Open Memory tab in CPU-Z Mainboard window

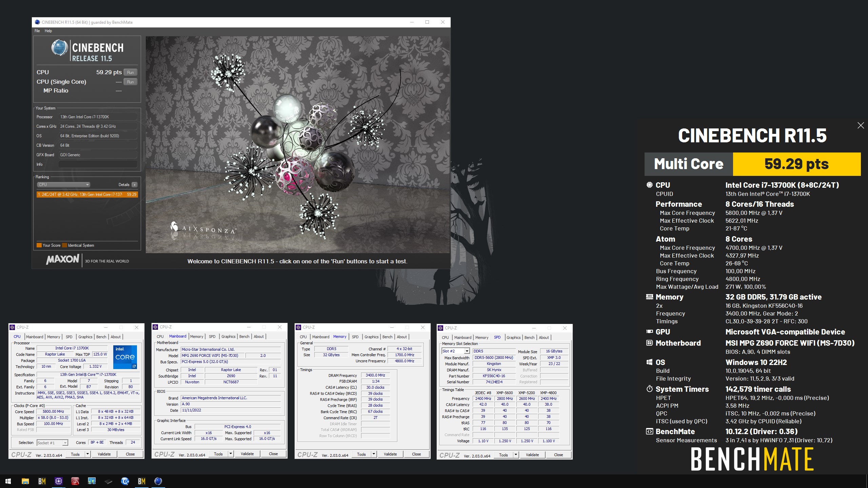[x=197, y=337]
